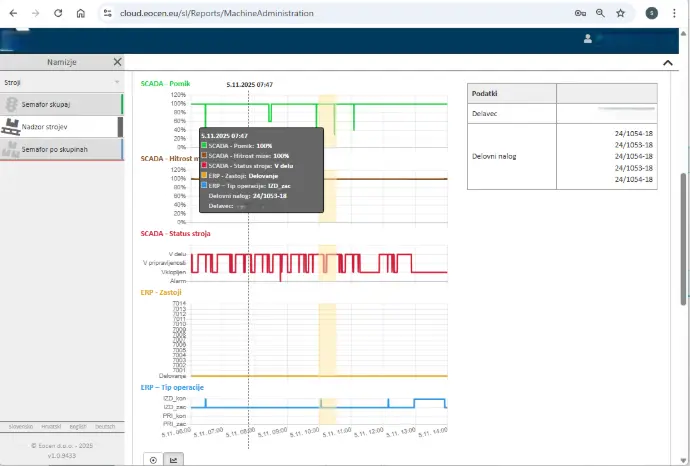Open the Chrome three-dot menu

[x=677, y=14]
